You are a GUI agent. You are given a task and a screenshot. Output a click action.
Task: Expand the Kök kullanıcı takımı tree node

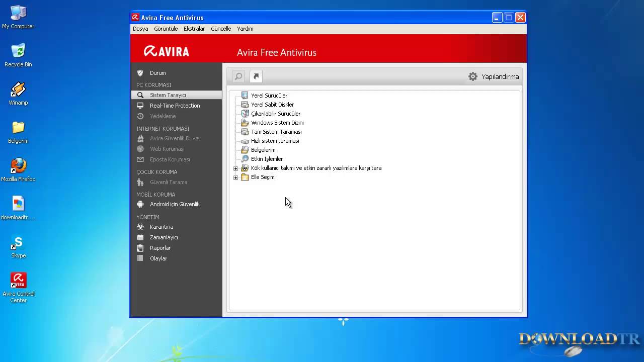click(235, 168)
